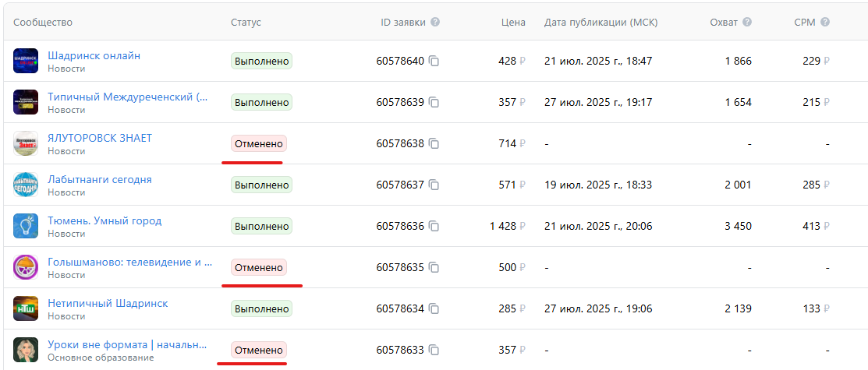
Task: Copy request ID 60578636
Action: point(434,226)
